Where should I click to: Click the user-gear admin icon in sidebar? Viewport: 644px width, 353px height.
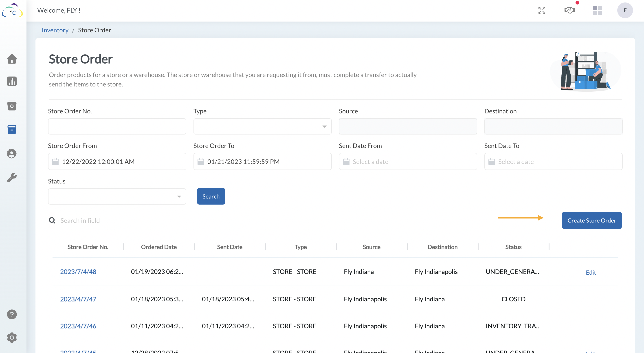point(11,153)
